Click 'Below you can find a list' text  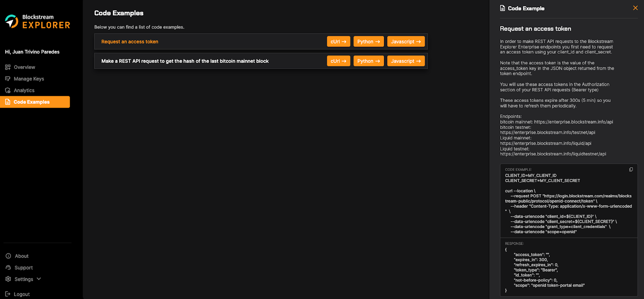139,27
